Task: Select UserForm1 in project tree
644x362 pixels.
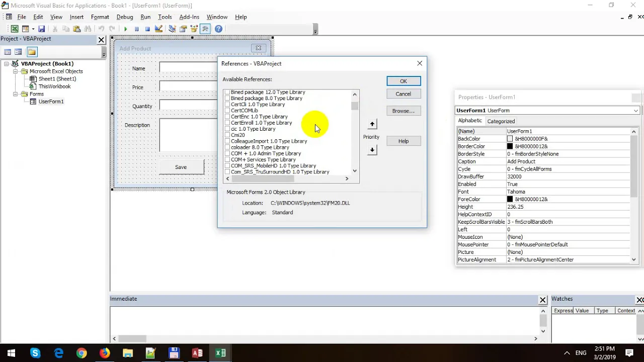Action: [x=51, y=102]
